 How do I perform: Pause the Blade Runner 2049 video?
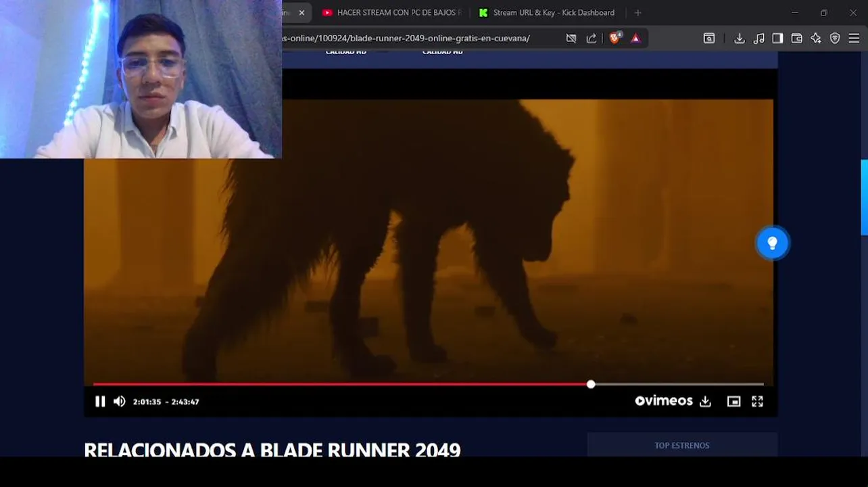click(x=100, y=402)
